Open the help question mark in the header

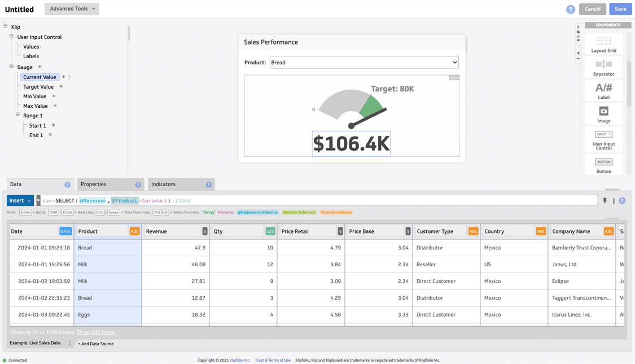point(571,9)
